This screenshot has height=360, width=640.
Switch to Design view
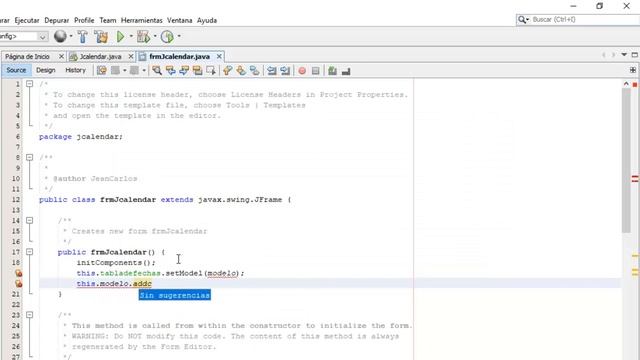[46, 70]
